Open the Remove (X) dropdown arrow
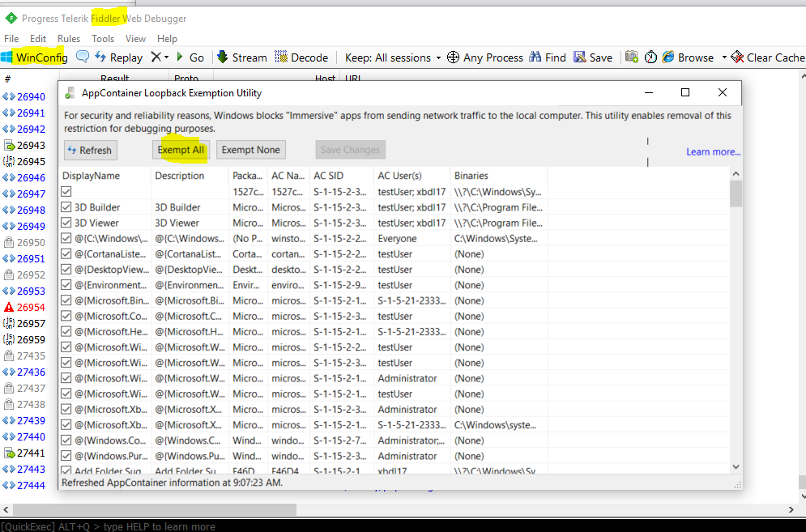The width and height of the screenshot is (806, 532). (x=166, y=57)
